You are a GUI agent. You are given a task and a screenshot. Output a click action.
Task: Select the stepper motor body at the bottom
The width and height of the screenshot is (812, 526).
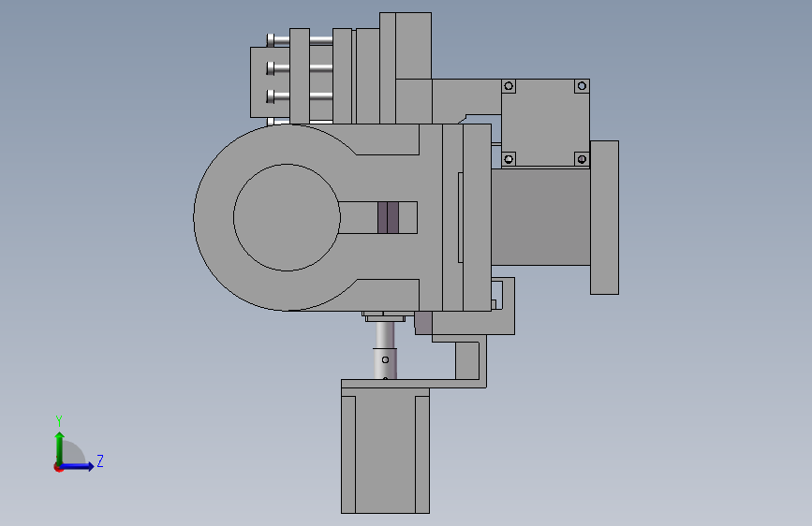point(385,450)
